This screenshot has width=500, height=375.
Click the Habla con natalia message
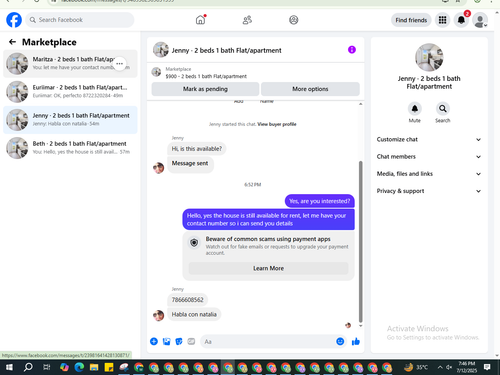(194, 314)
